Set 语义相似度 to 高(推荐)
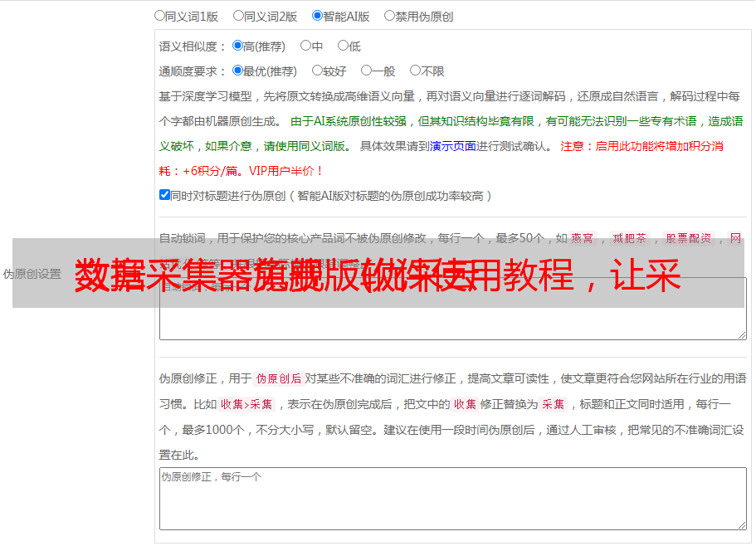This screenshot has width=756, height=546. tap(238, 46)
